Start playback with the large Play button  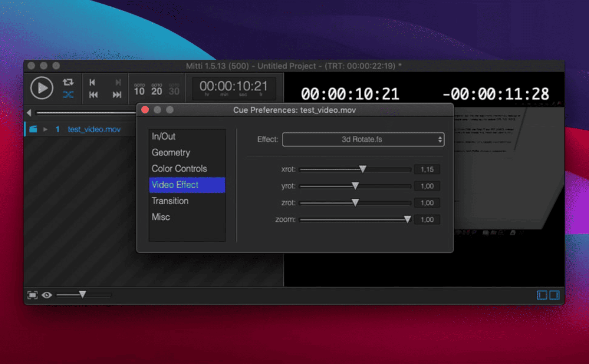(42, 88)
